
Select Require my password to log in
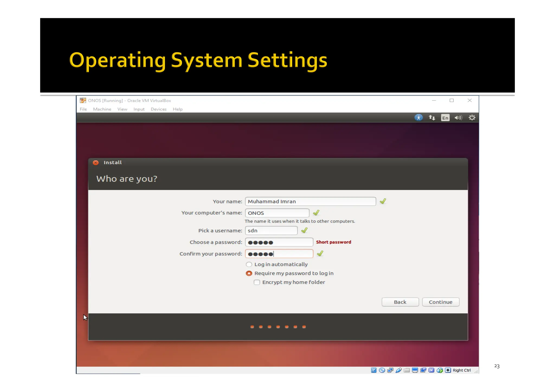[x=249, y=273]
